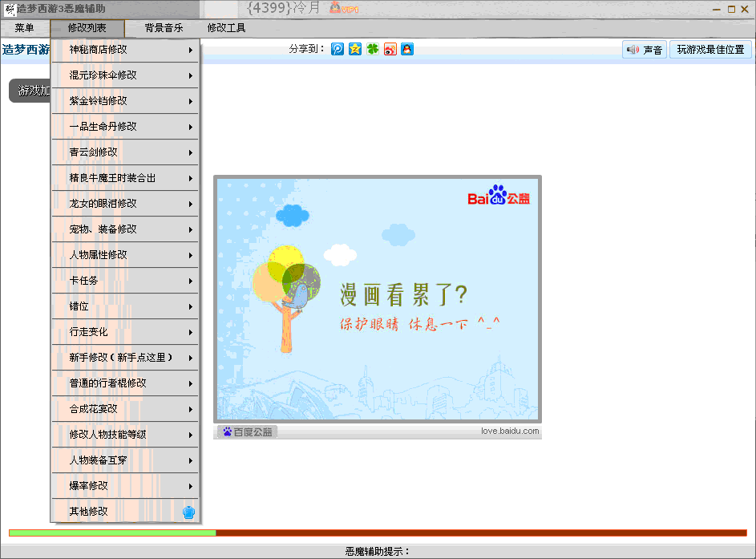Click the 百度公益 link below the ad
The height and width of the screenshot is (559, 756).
[x=248, y=431]
